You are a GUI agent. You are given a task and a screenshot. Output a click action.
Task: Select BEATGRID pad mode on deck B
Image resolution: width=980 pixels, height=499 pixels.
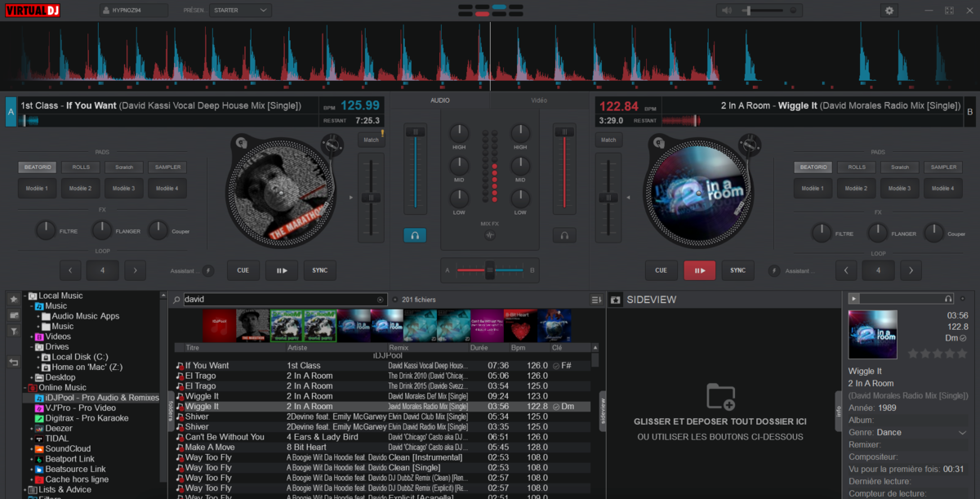tap(813, 167)
